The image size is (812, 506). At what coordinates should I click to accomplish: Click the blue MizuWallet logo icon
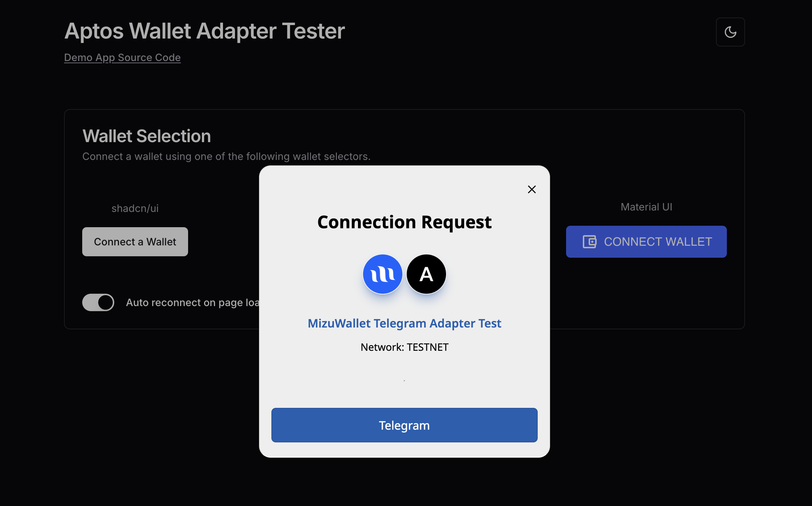click(382, 274)
